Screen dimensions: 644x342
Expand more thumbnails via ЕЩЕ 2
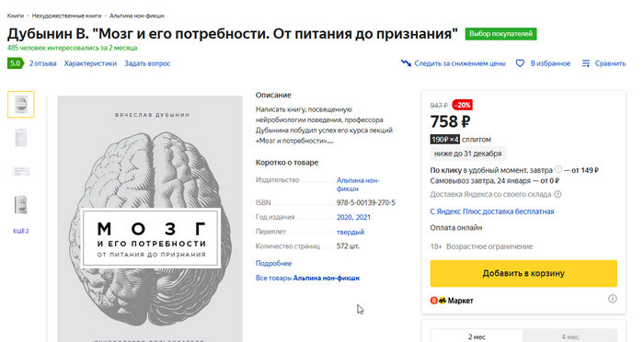tap(21, 231)
